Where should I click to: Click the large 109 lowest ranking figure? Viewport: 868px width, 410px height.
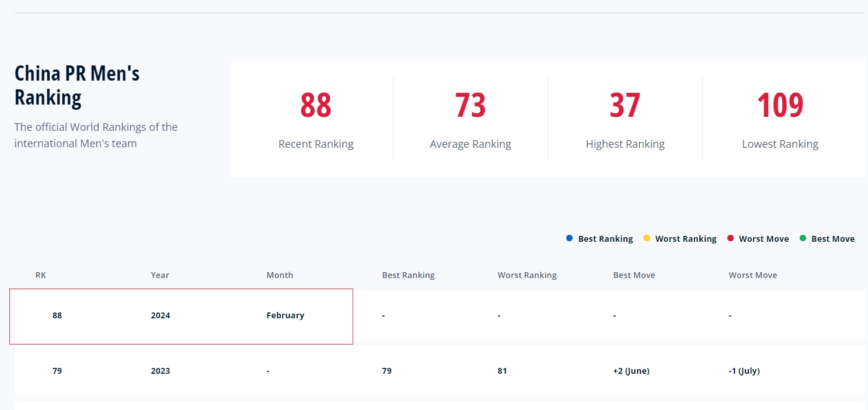coord(780,105)
